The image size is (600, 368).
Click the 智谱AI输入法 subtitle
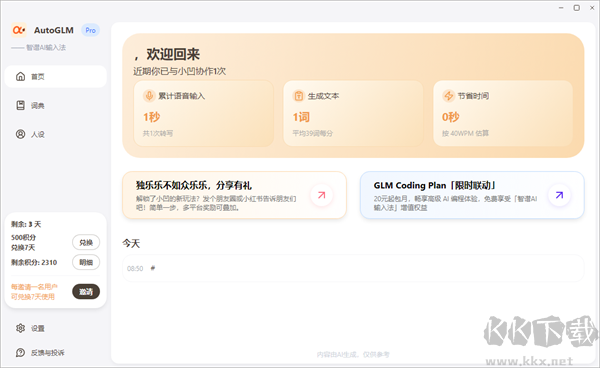(x=46, y=47)
